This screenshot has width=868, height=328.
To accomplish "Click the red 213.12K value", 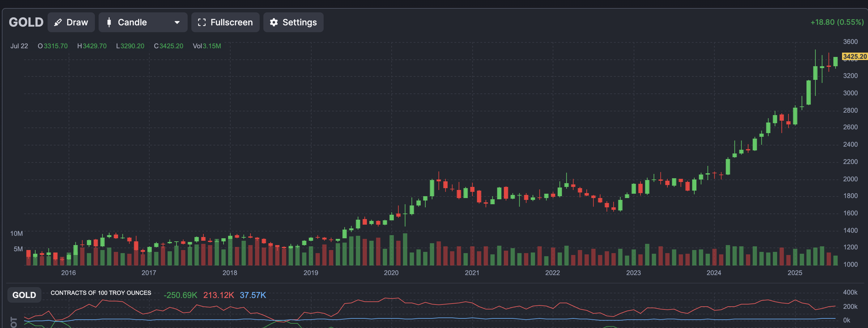I will point(218,295).
